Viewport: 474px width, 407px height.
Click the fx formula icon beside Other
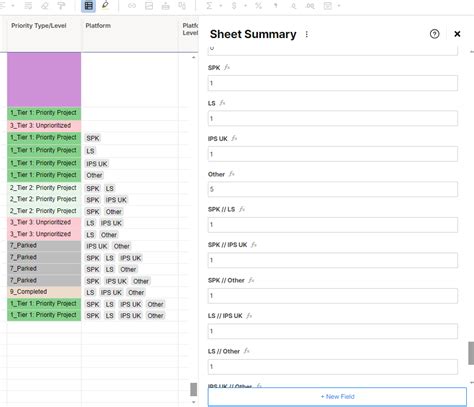(x=232, y=174)
